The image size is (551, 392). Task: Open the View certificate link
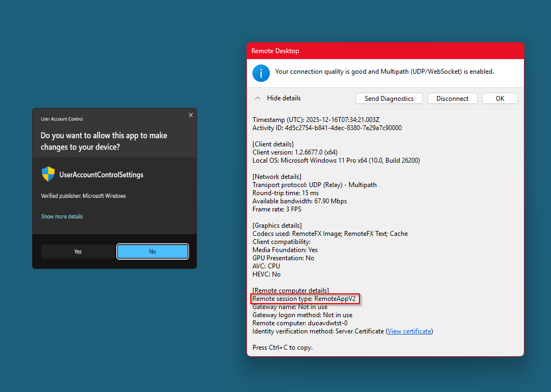tap(409, 331)
